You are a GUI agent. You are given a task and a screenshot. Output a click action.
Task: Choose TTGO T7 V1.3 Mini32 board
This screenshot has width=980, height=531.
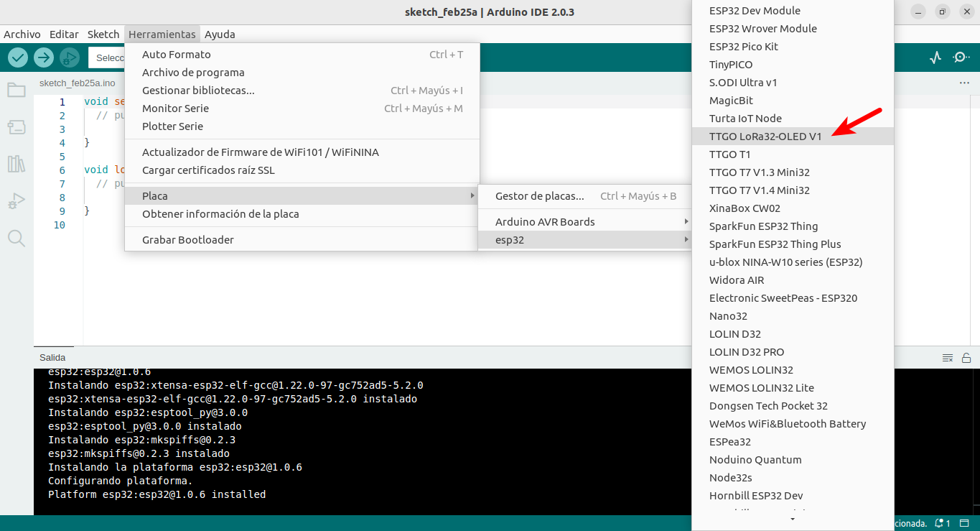tap(793, 172)
